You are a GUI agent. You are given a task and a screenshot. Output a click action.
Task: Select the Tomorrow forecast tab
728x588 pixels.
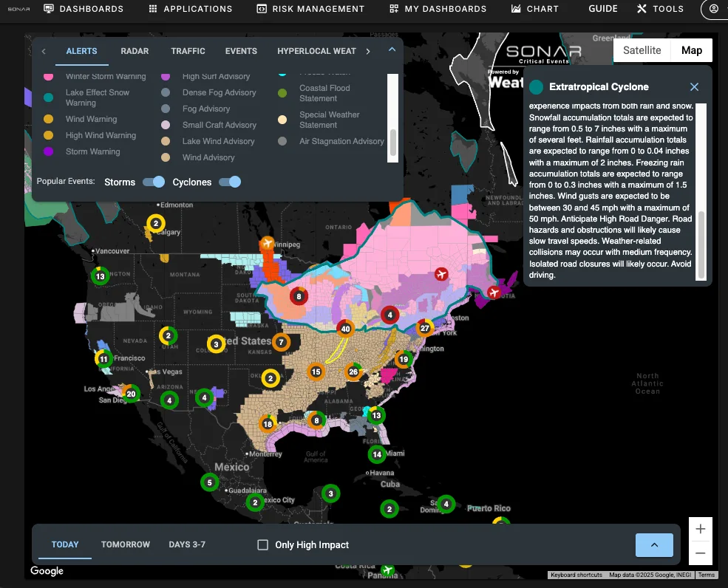126,544
